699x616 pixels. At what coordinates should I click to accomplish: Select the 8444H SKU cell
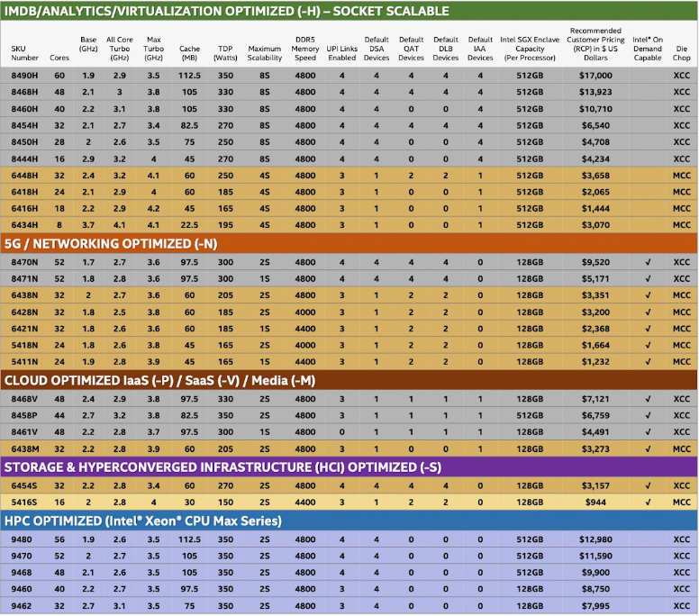click(24, 159)
